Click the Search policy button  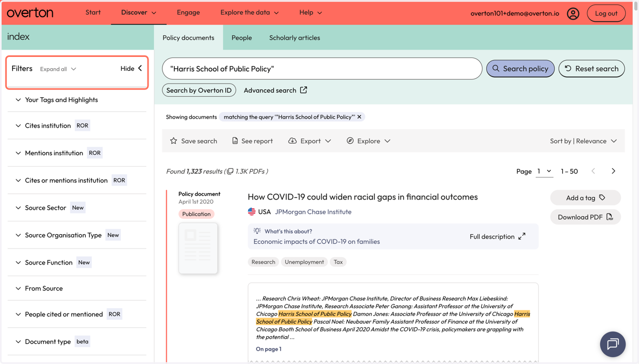pos(520,69)
